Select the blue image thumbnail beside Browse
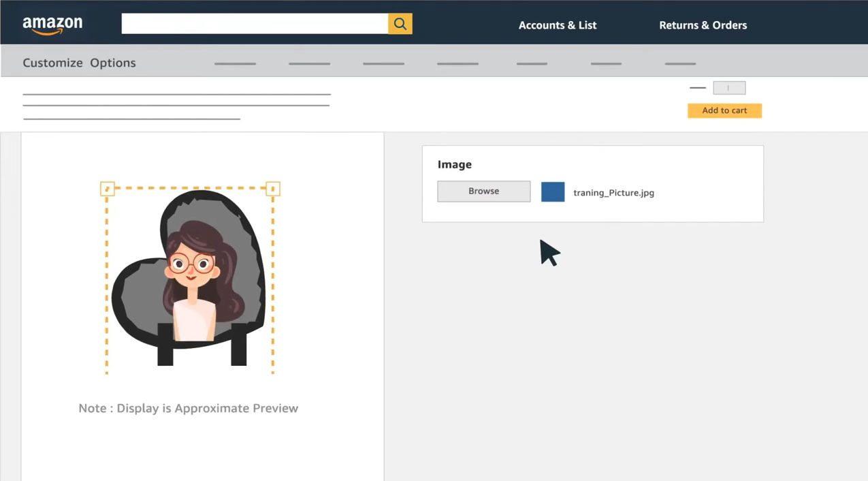Viewport: 868px width, 481px height. pyautogui.click(x=553, y=192)
